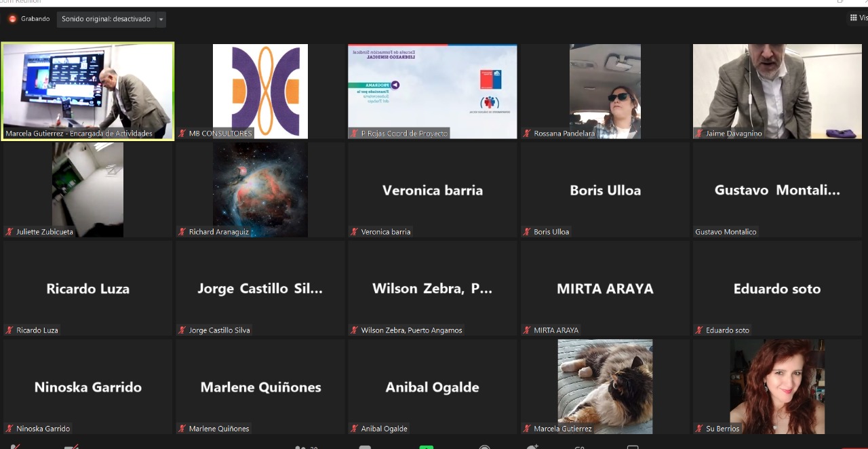Click the muted mic icon for MIRTA ARAYA
The width and height of the screenshot is (868, 449).
527,330
